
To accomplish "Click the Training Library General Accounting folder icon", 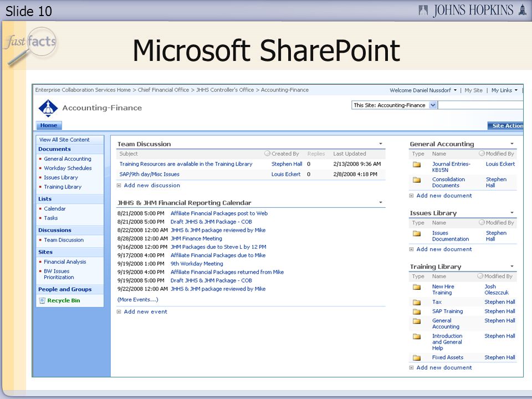I will (x=417, y=321).
